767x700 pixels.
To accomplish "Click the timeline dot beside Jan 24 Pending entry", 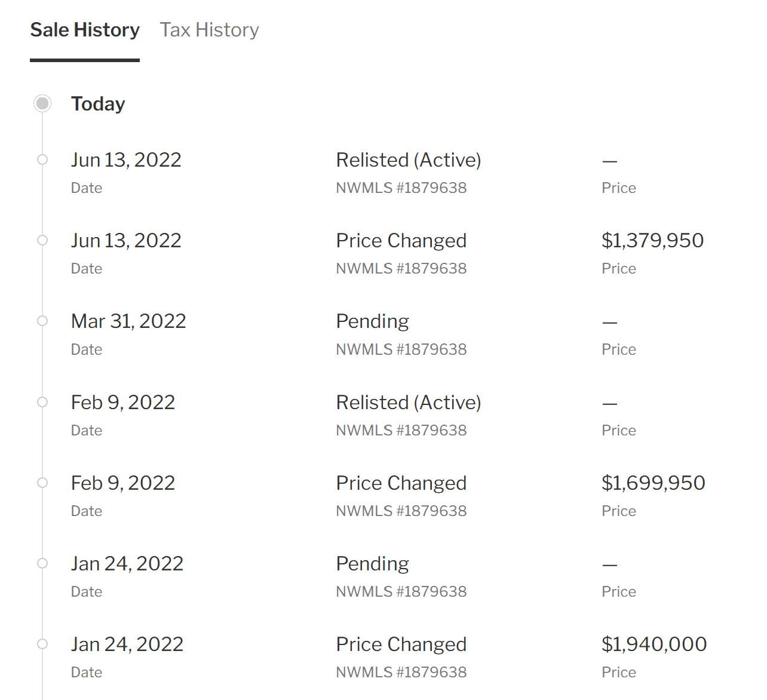I will click(42, 563).
